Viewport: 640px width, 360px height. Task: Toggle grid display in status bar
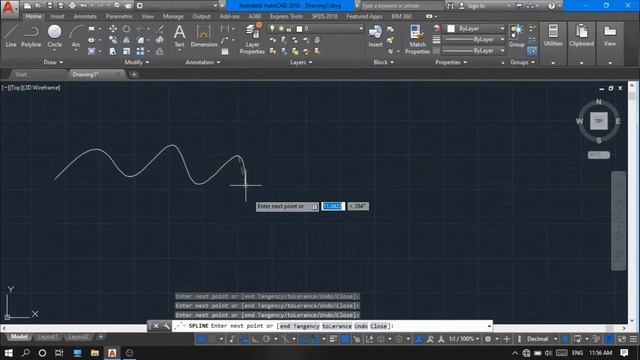pos(201,339)
